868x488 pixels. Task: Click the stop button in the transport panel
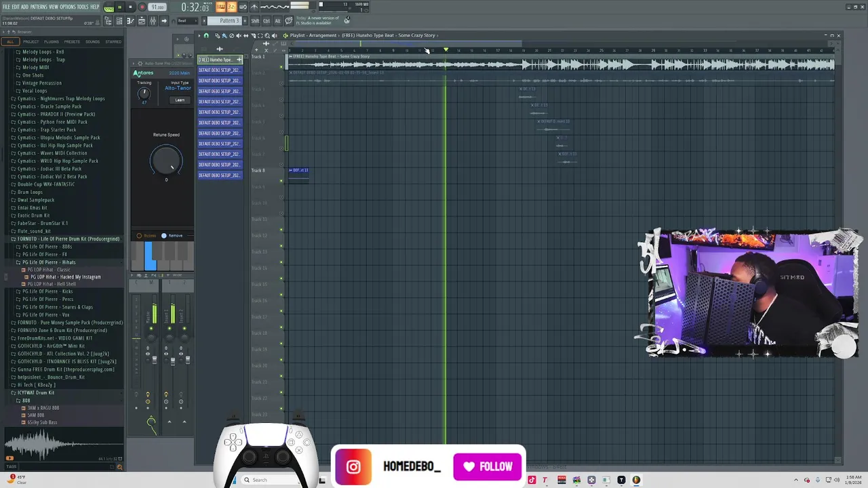(x=130, y=7)
